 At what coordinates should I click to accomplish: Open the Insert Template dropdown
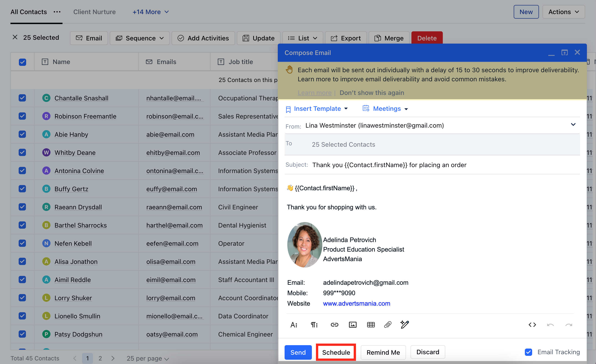[x=317, y=109]
